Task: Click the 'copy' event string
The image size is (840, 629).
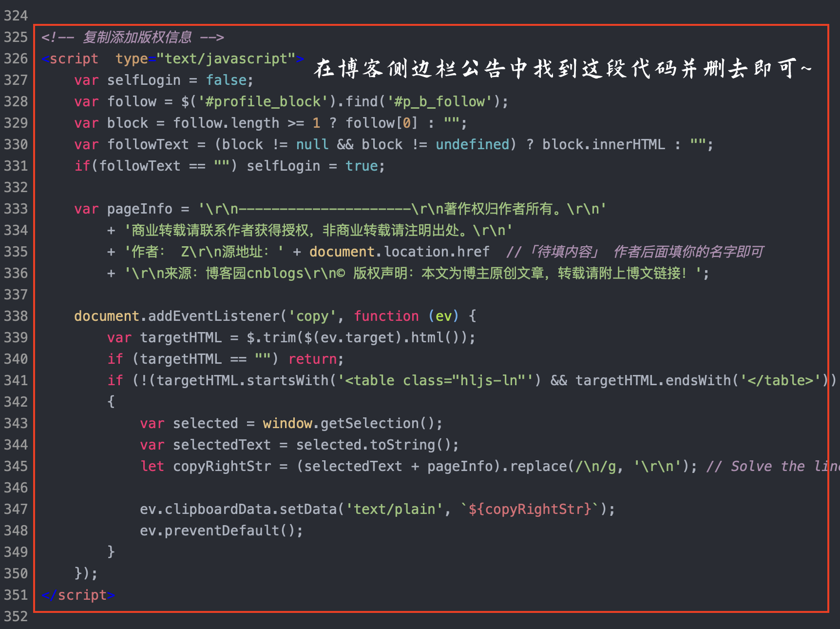Action: [x=312, y=316]
